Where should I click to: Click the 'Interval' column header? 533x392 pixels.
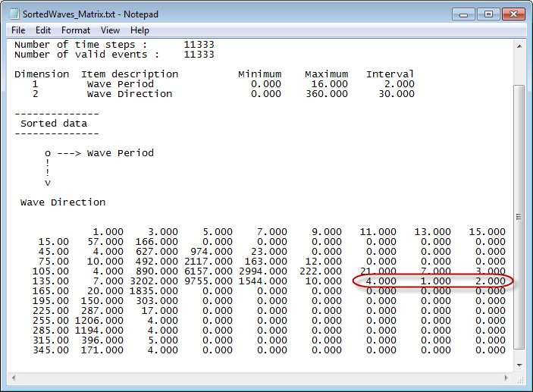390,74
